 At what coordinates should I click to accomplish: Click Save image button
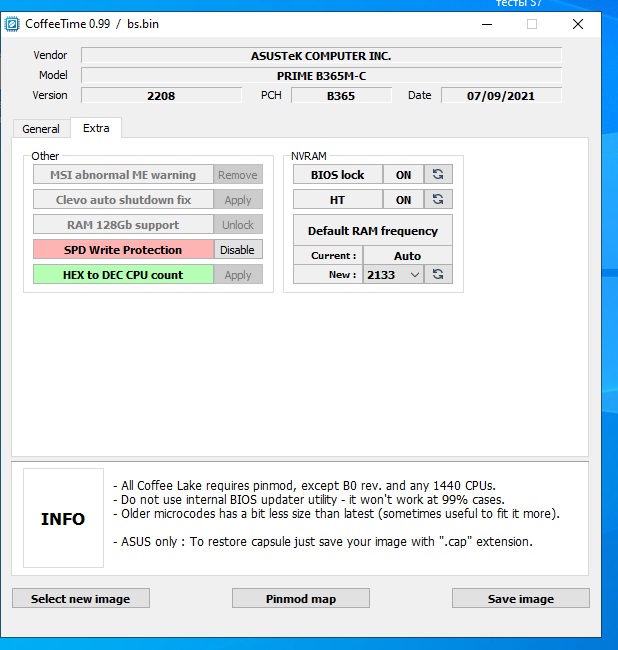pos(521,599)
